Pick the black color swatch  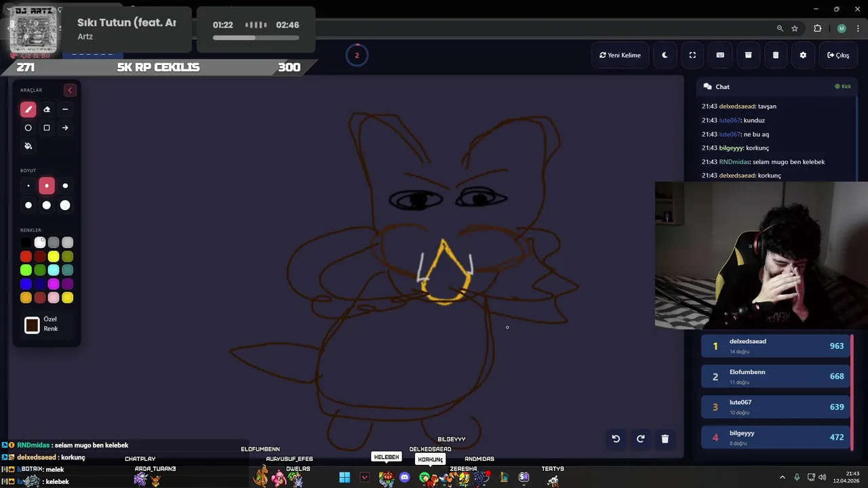tap(26, 243)
